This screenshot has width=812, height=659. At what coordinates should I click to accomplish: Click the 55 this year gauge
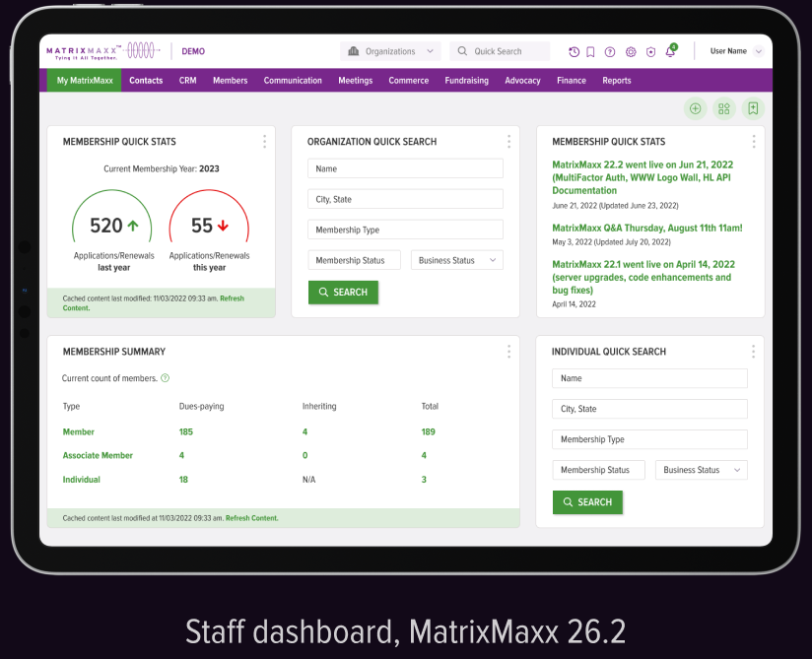pyautogui.click(x=209, y=218)
